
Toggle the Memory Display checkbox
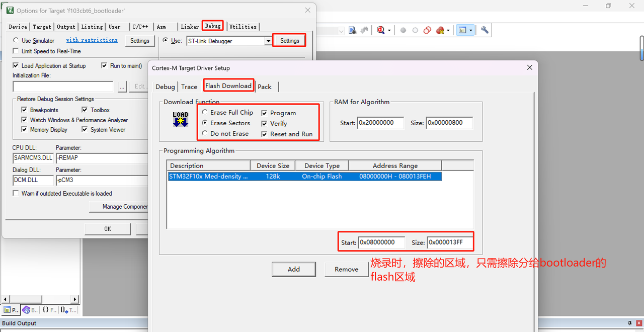tap(24, 130)
